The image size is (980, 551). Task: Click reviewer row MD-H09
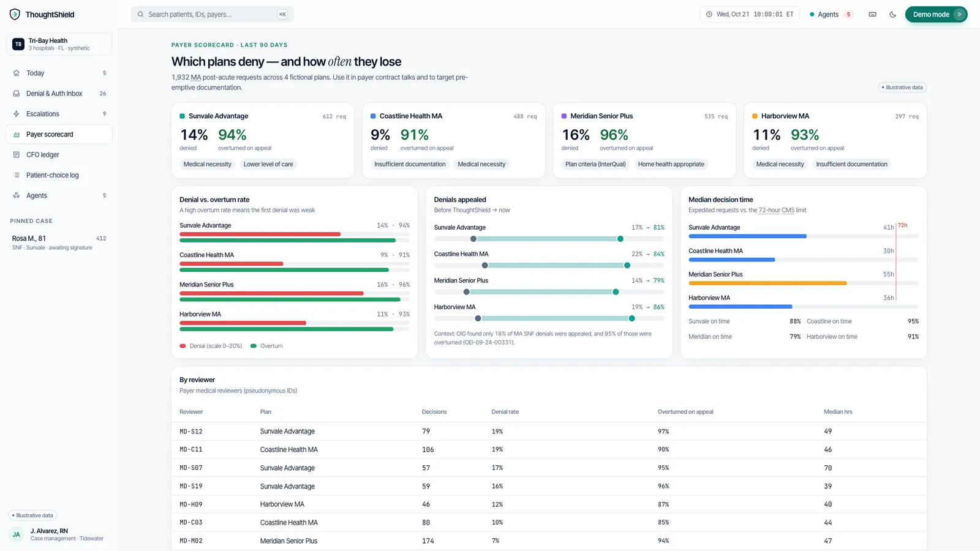pos(549,504)
